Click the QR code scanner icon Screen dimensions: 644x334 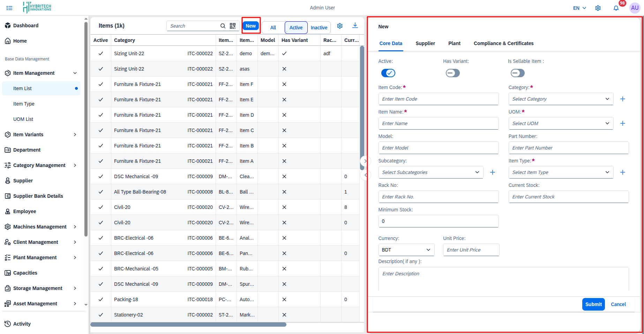[x=233, y=26]
